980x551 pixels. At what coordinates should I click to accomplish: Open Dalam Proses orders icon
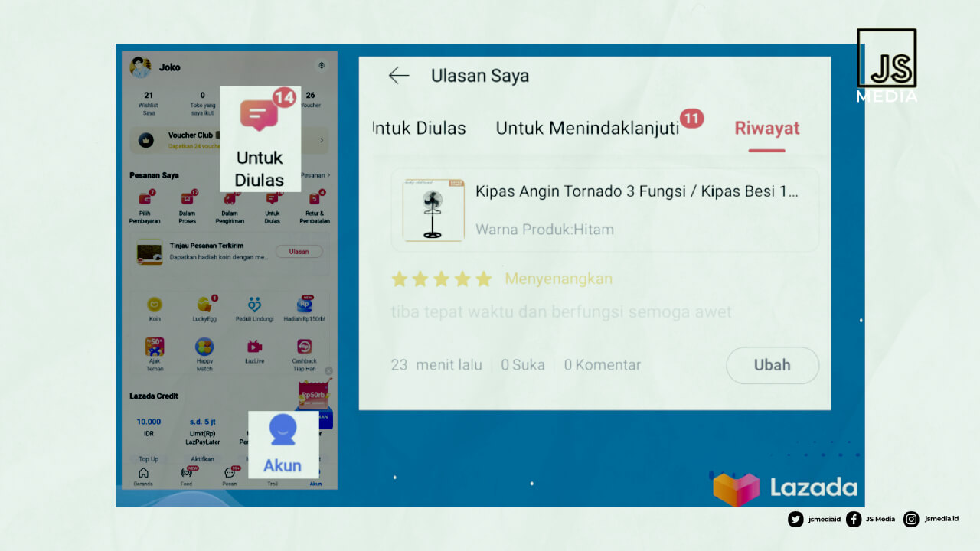187,198
